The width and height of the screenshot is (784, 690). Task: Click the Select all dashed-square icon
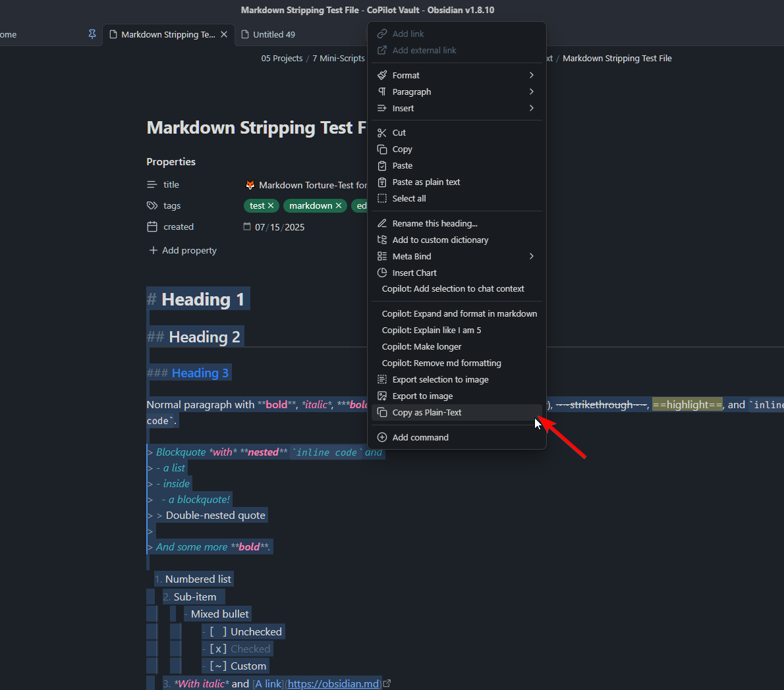[x=382, y=199]
